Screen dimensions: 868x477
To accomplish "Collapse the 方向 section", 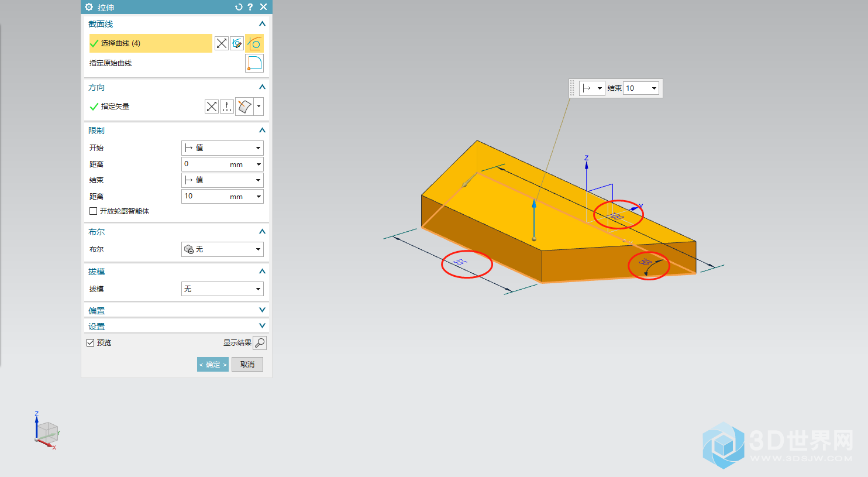I will coord(262,87).
